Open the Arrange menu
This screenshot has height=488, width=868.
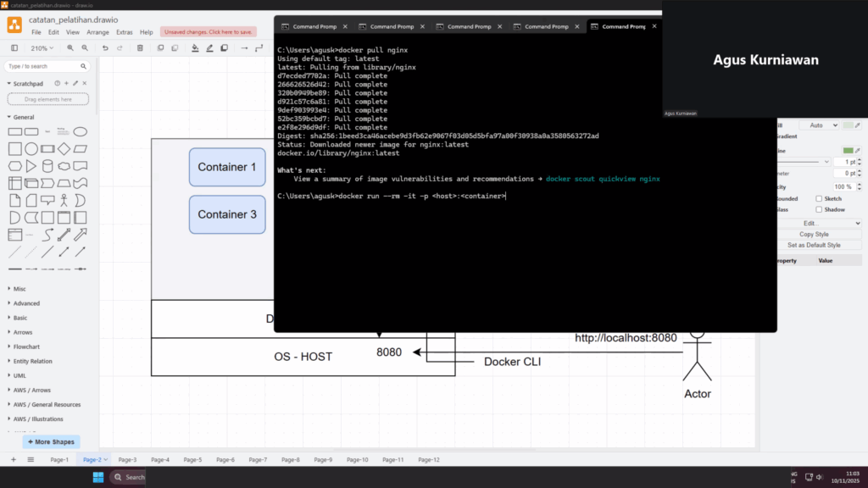pyautogui.click(x=97, y=32)
